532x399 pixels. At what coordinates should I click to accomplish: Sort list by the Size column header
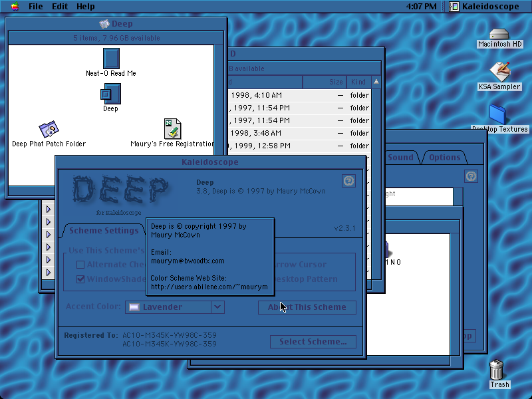point(325,82)
